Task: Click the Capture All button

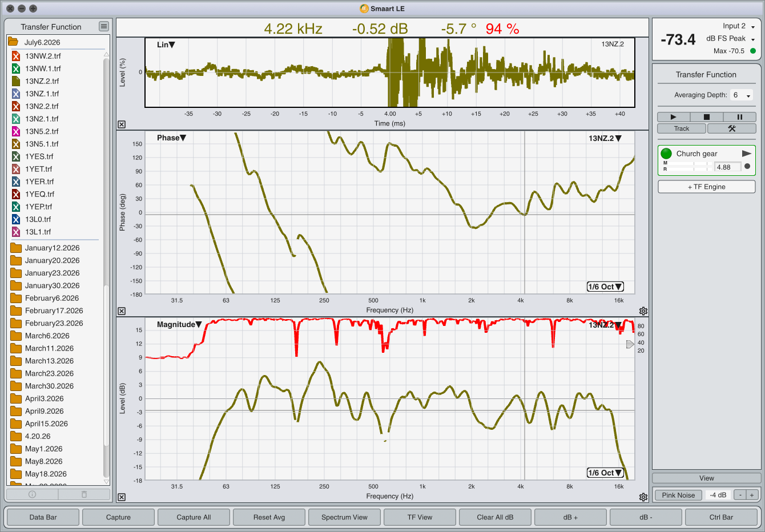Action: click(194, 517)
